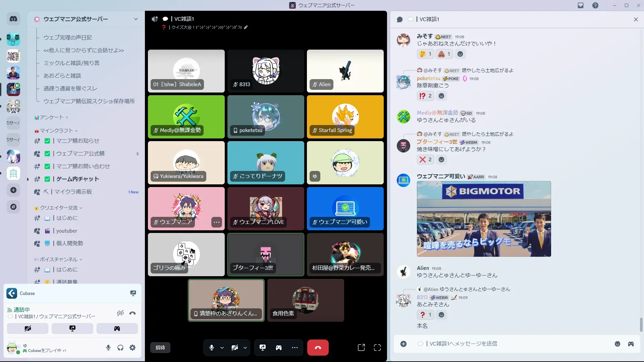
Task: Toggle headphone deafen in user panel
Action: (120, 348)
